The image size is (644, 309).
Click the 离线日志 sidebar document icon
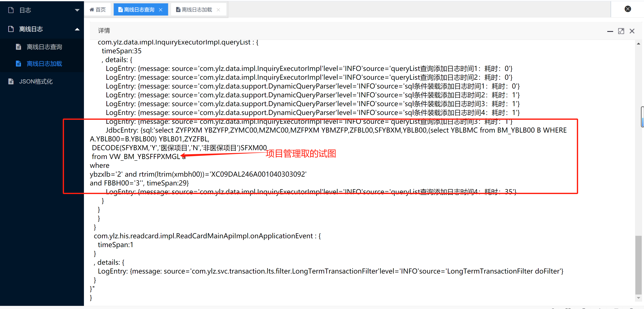tap(11, 29)
